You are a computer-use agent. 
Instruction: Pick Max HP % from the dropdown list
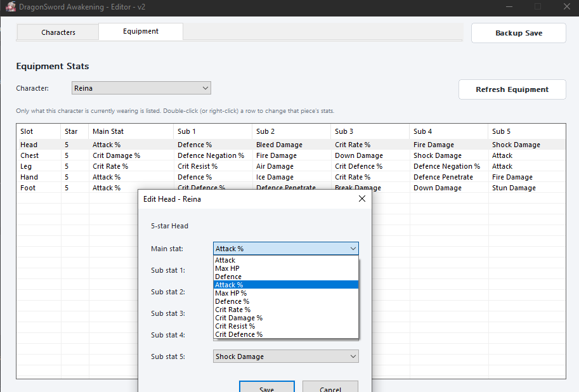[x=286, y=293]
